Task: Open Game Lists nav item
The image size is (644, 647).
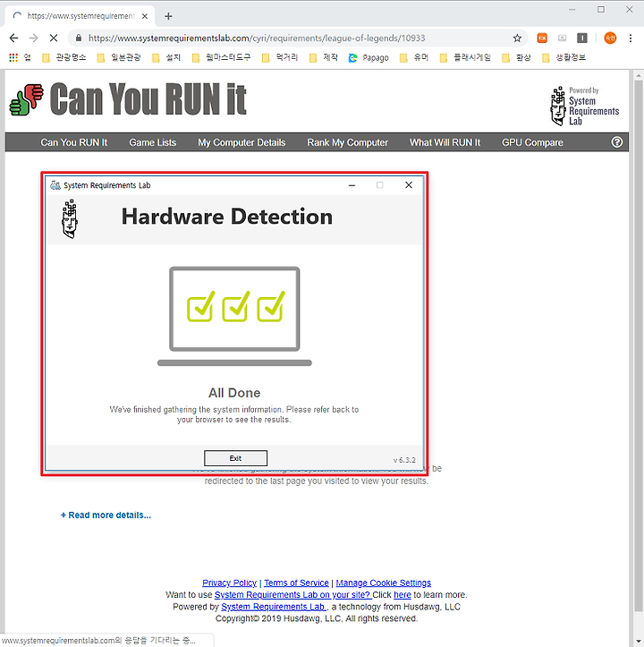Action: coord(153,142)
